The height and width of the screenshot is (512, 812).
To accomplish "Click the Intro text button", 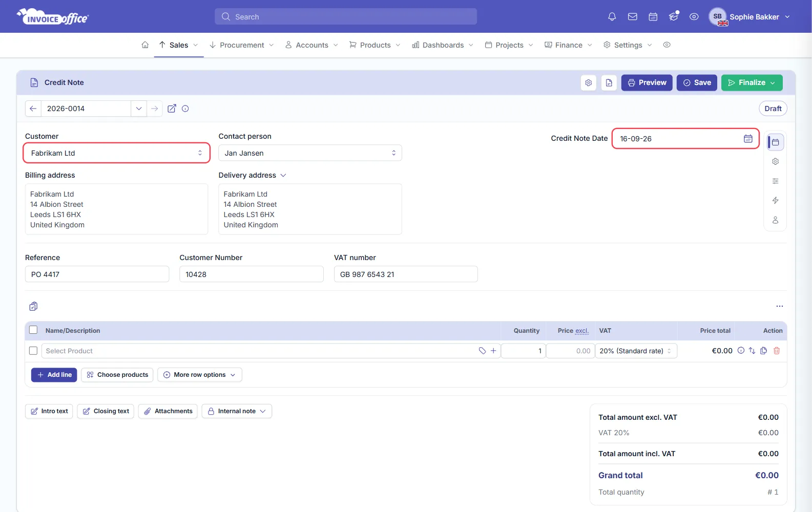I will pyautogui.click(x=49, y=411).
